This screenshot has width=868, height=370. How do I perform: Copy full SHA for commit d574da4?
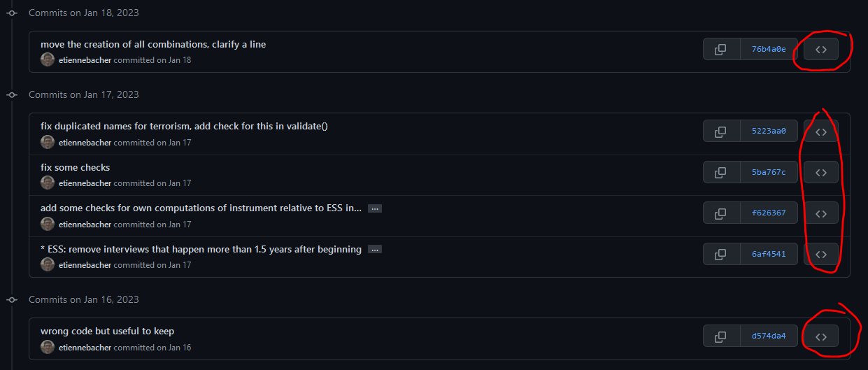click(x=722, y=336)
